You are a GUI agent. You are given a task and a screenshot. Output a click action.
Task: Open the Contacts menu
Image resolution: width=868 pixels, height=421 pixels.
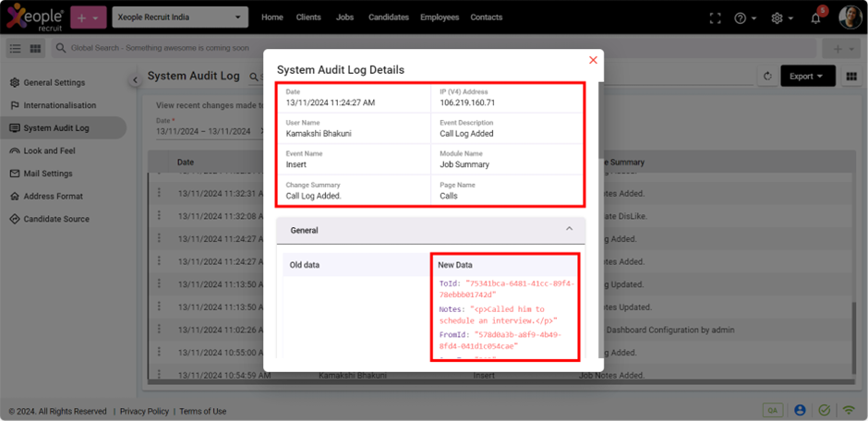[x=486, y=18]
